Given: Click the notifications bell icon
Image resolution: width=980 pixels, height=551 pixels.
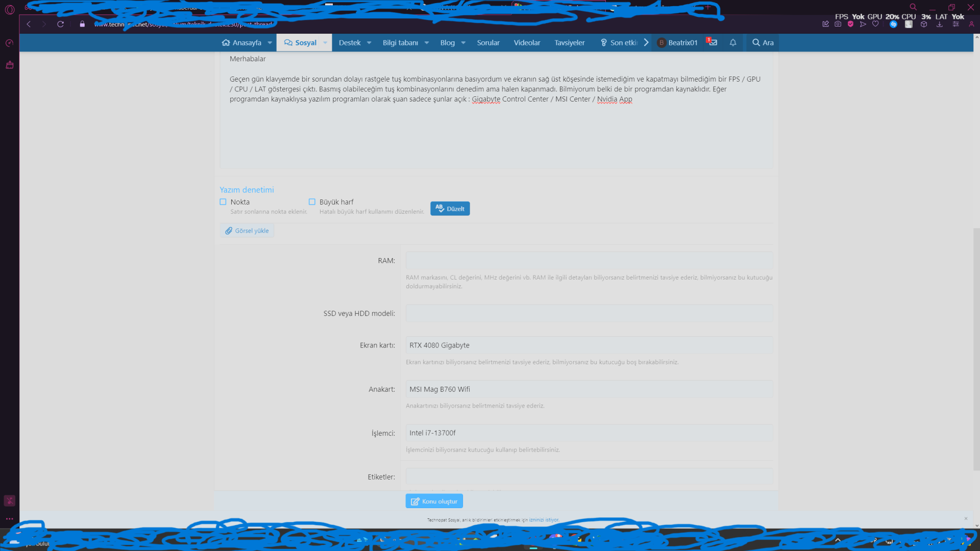Looking at the screenshot, I should (x=733, y=43).
